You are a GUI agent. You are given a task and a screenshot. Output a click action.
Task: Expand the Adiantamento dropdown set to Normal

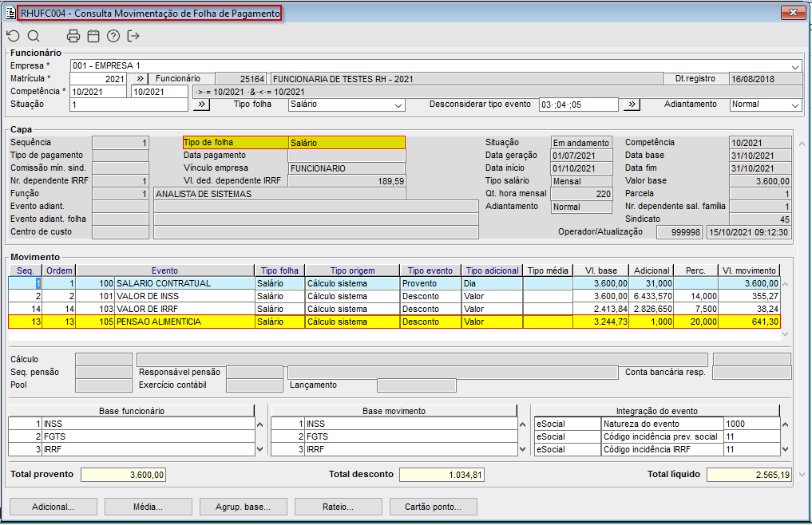click(x=794, y=105)
